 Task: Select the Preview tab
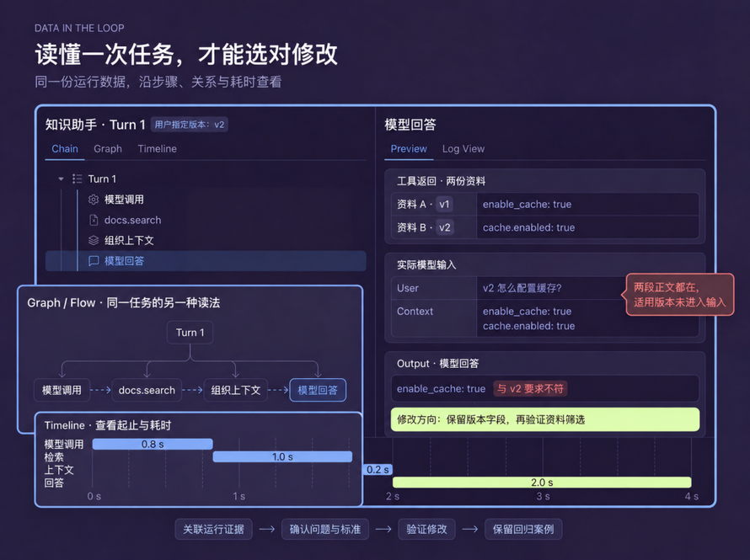pyautogui.click(x=409, y=148)
